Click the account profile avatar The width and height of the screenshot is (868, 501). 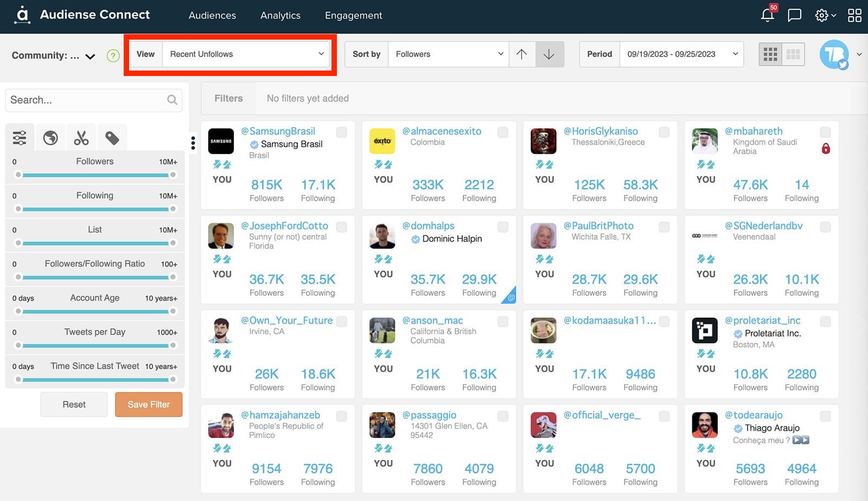pos(834,54)
